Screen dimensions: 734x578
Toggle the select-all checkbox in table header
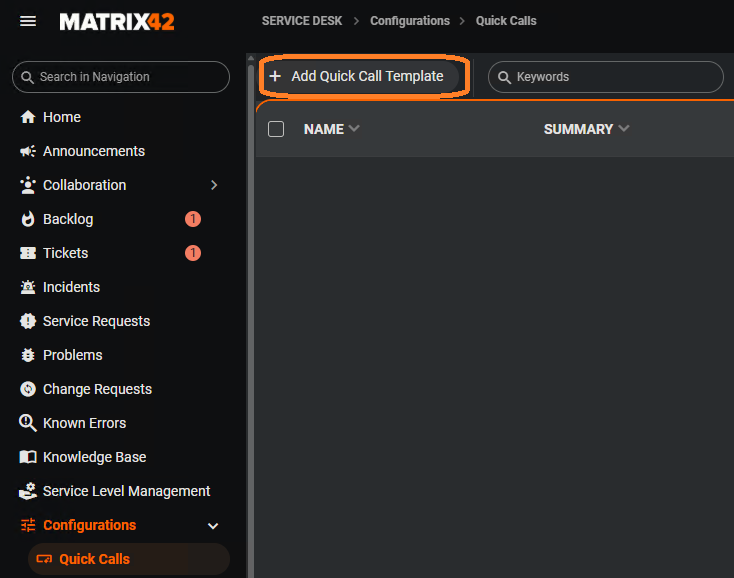click(x=277, y=129)
